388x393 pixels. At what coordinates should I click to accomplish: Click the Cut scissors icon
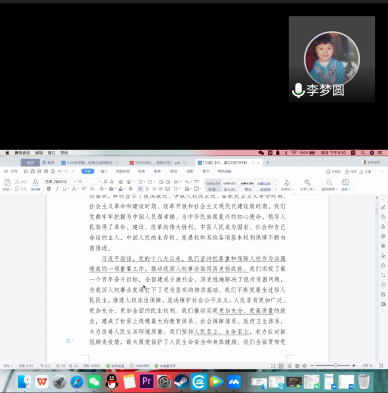pyautogui.click(x=17, y=182)
